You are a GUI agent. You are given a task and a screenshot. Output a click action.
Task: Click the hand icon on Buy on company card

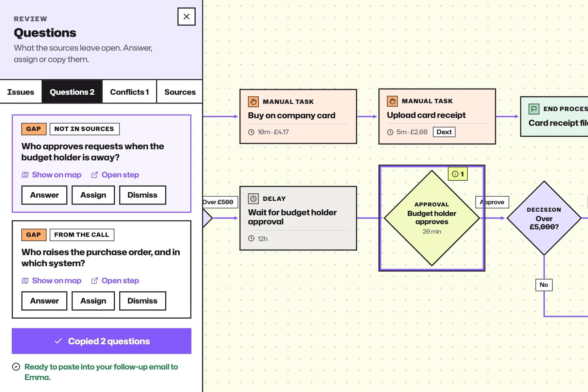(x=253, y=102)
